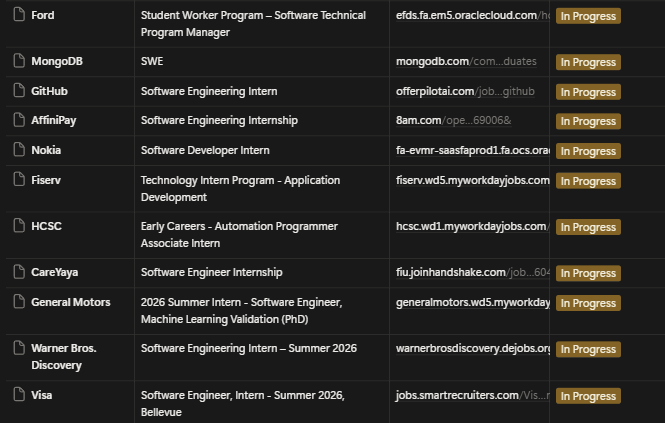Image resolution: width=665 pixels, height=423 pixels.
Task: Select Visa's Software Engineer, Intern Bellevue cell
Action: (262, 402)
